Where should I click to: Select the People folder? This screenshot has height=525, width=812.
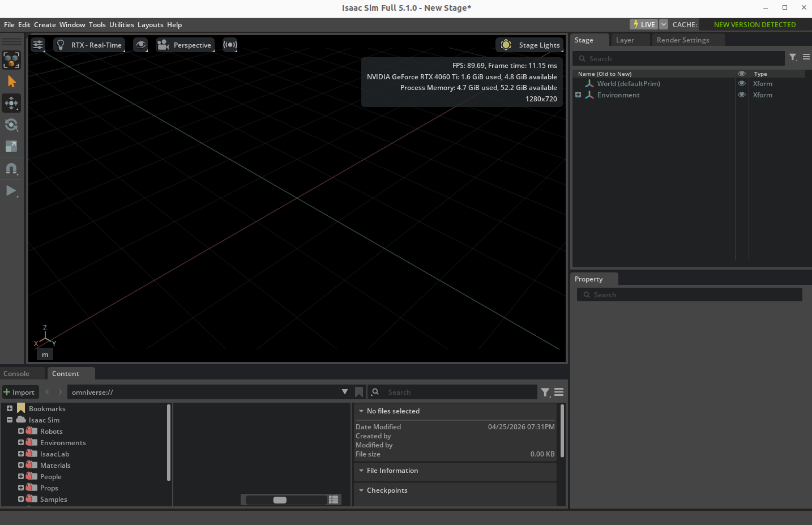50,477
